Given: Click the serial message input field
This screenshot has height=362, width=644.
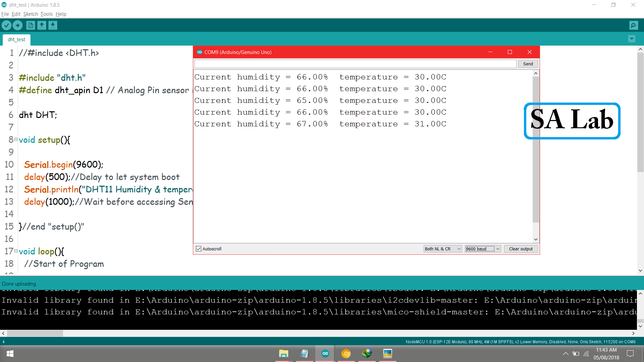Looking at the screenshot, I should (x=355, y=64).
